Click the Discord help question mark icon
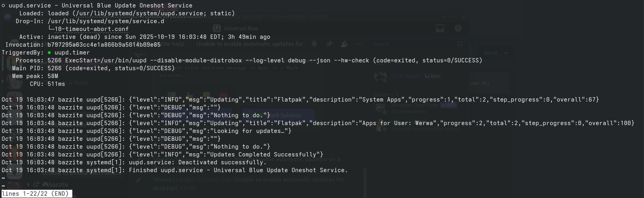This screenshot has height=198, width=644. click(x=458, y=28)
